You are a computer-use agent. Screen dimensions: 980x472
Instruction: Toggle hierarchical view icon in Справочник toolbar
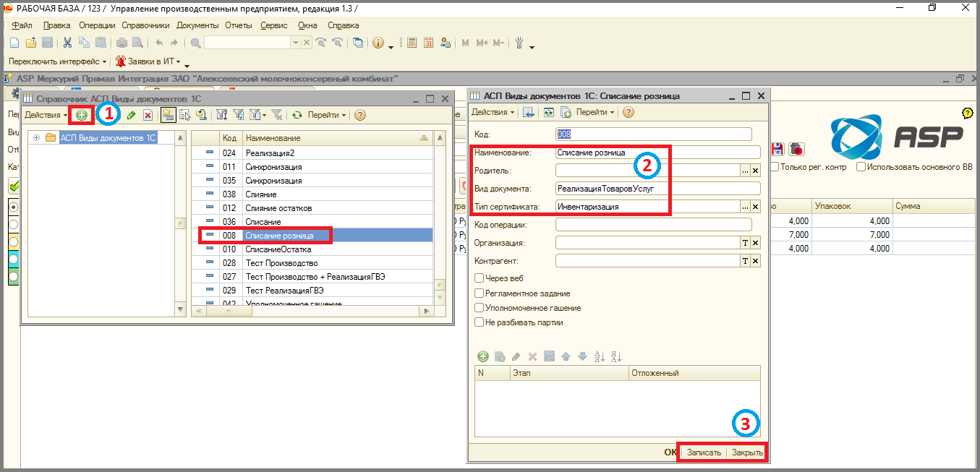(169, 115)
